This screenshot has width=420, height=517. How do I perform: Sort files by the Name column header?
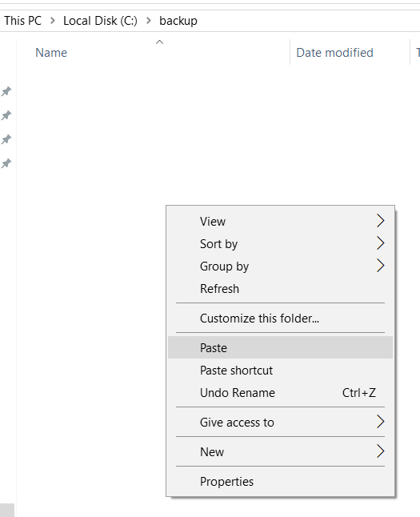click(51, 53)
